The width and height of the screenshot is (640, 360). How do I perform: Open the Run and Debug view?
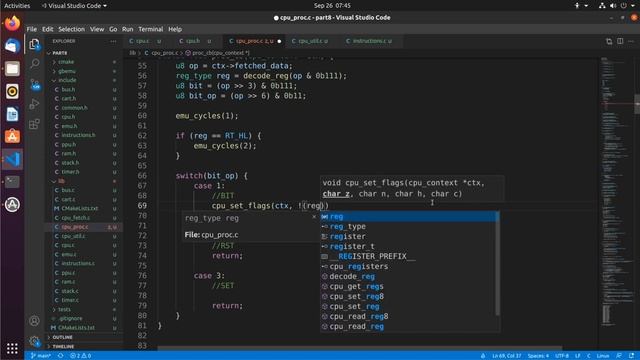tap(35, 104)
